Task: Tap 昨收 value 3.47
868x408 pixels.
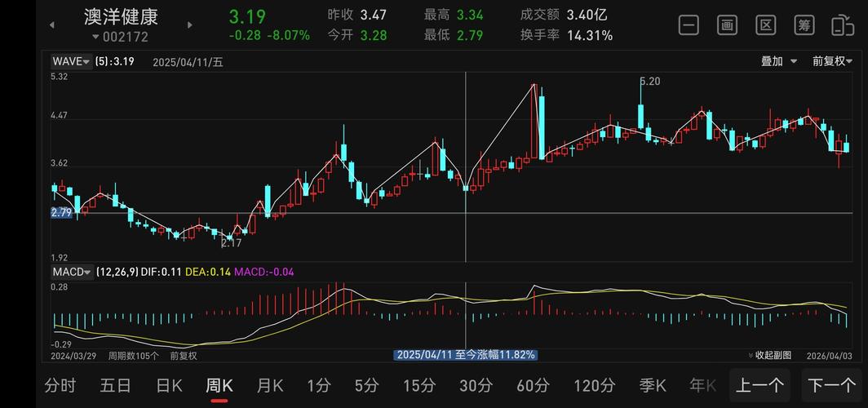Action: click(x=374, y=15)
